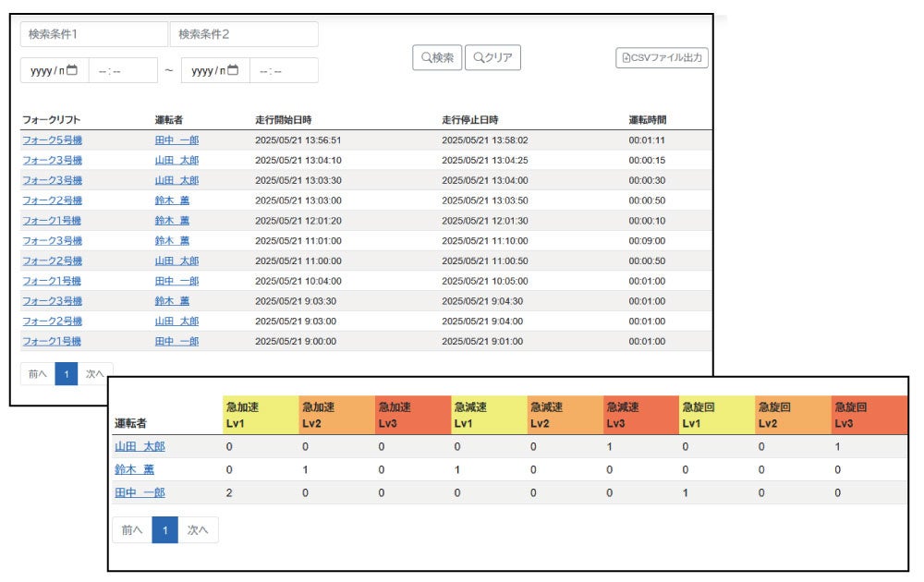Select the end time input field
Screen dimensions: 924x582
[284, 71]
